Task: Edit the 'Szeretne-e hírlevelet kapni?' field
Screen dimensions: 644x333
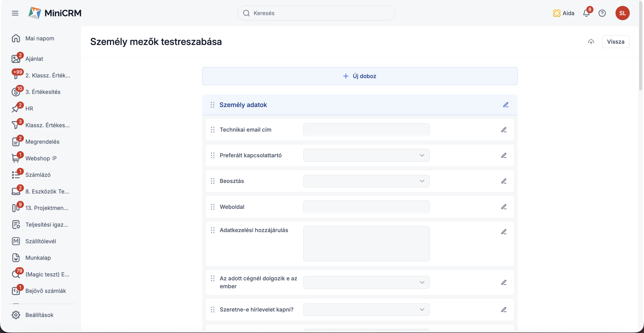Action: coord(504,310)
